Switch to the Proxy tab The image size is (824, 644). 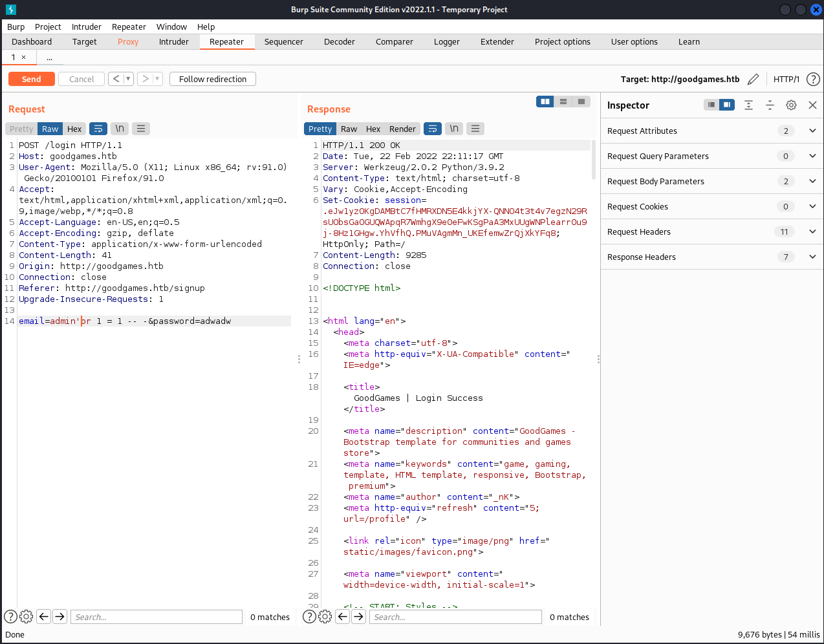coord(128,41)
